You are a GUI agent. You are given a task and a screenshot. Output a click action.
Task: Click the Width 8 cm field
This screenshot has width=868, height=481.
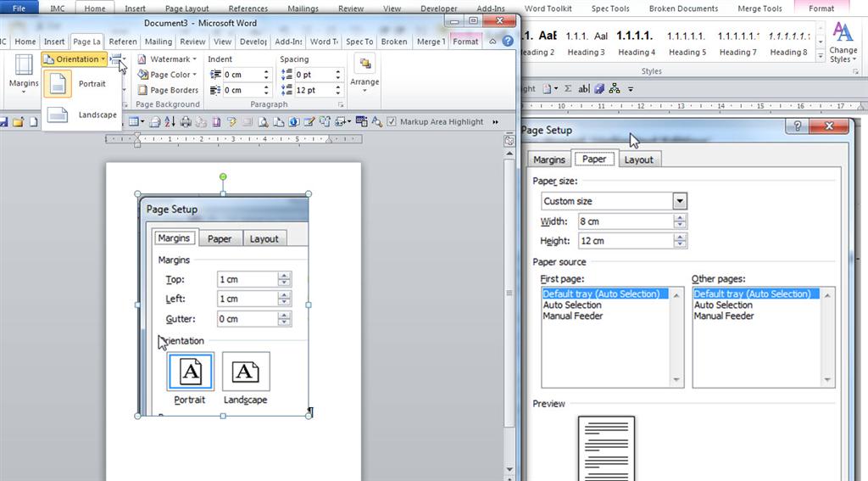[x=626, y=221]
